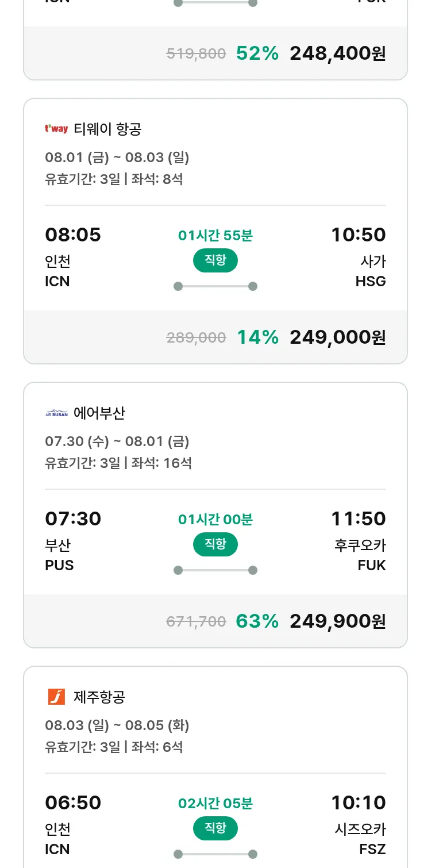Select the 249,900원 Air Busan fare
This screenshot has width=431, height=868.
[337, 621]
